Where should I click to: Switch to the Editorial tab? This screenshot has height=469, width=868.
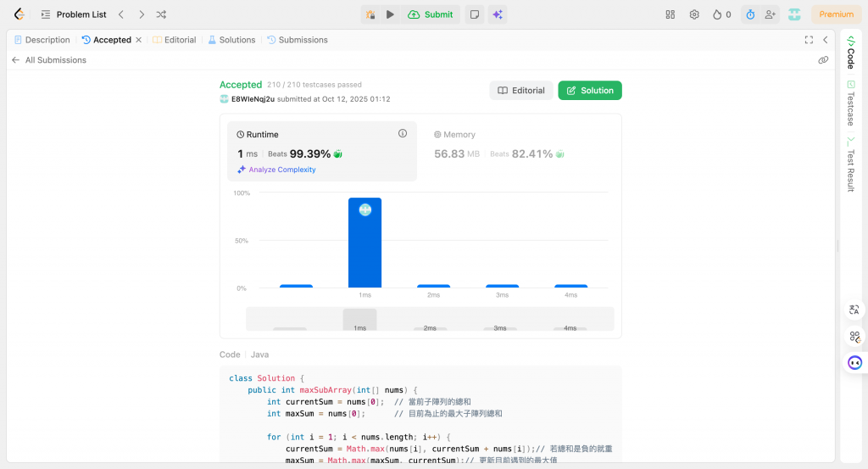175,40
